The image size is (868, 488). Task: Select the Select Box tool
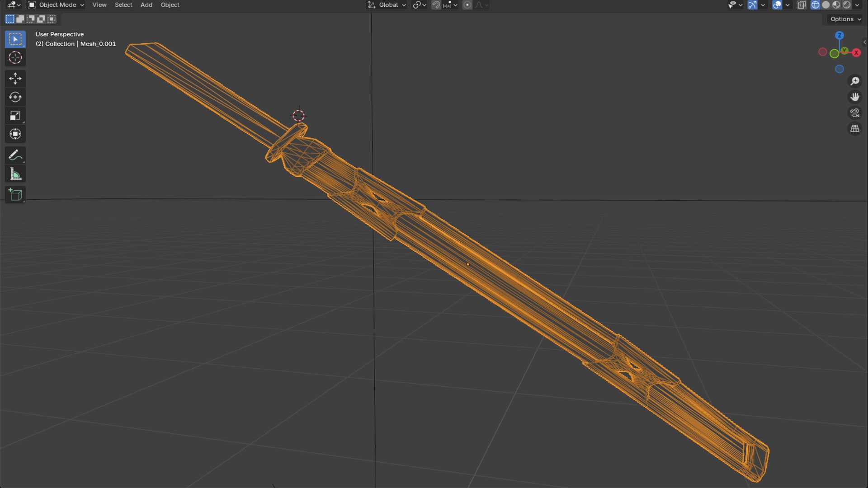(x=15, y=39)
